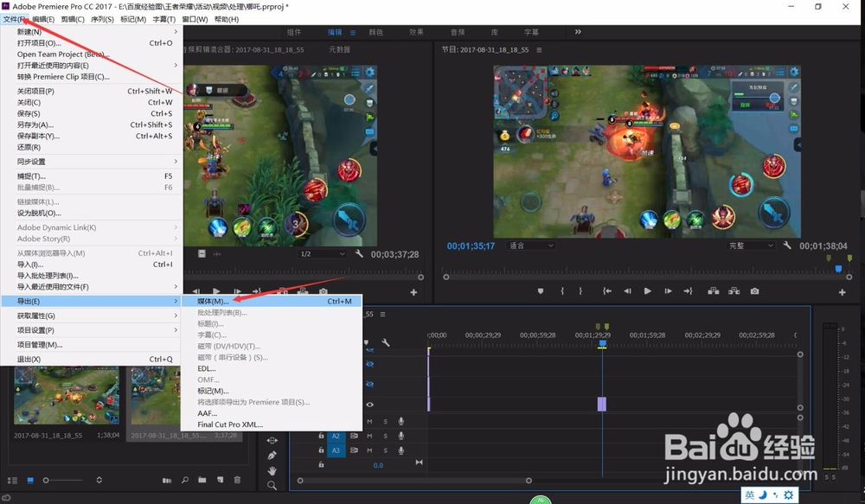865x504 pixels.
Task: Switch Project panel to icon view
Action: click(30, 481)
